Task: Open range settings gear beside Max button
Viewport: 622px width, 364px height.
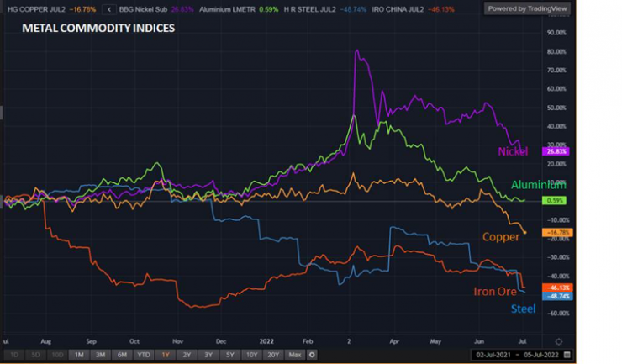Action: pyautogui.click(x=313, y=355)
